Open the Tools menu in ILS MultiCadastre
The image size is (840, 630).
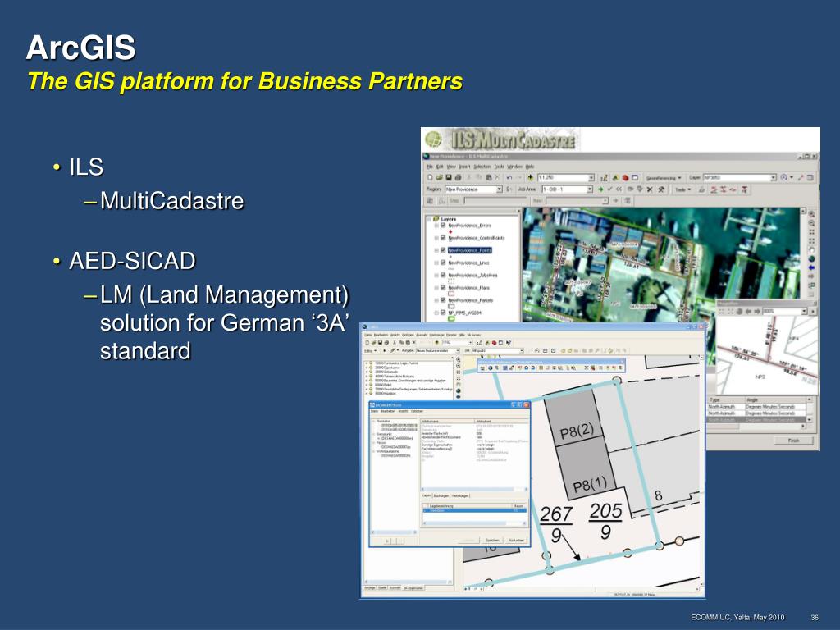[499, 167]
